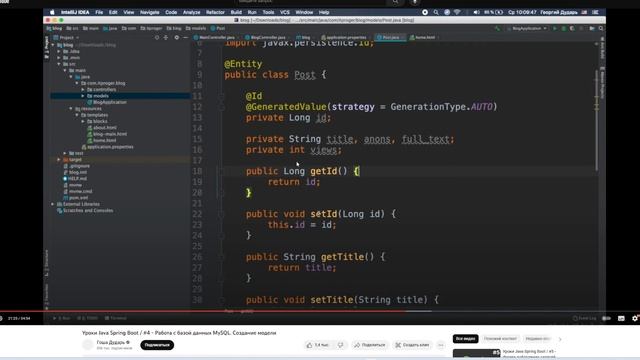Click the Поделиться share button
Viewport: 640px width, 360px height.
(x=370, y=345)
